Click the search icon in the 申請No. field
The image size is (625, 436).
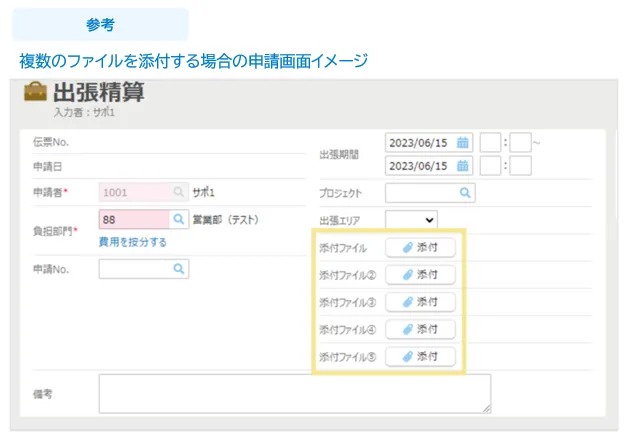coord(179,269)
